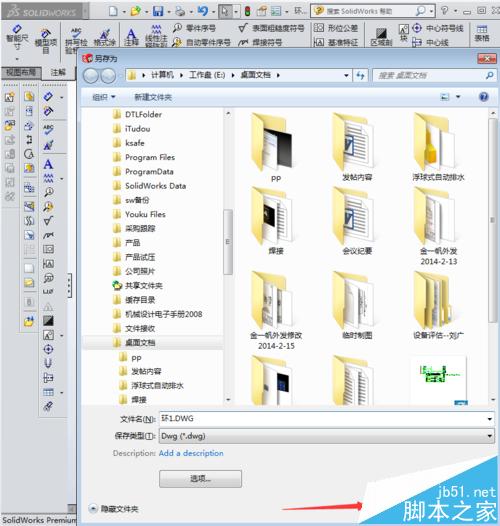Click the Forward navigation button in dialog
The height and width of the screenshot is (526, 500).
click(x=108, y=76)
